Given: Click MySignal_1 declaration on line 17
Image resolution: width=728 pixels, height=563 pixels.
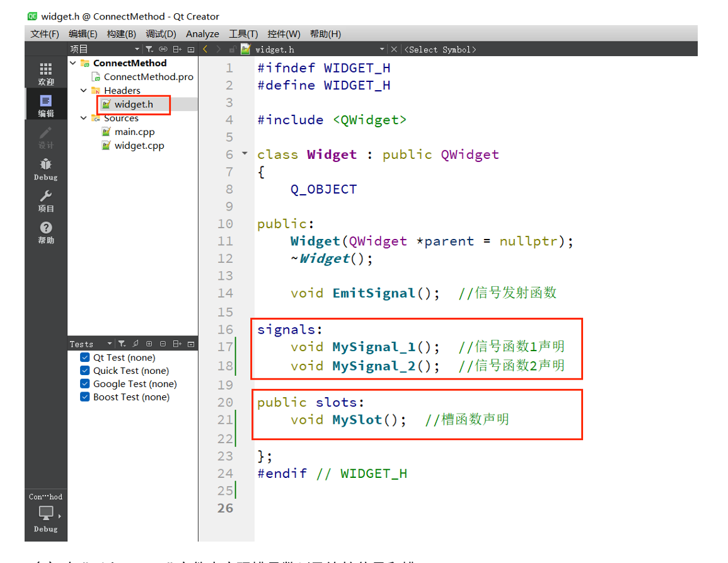Looking at the screenshot, I should (374, 347).
